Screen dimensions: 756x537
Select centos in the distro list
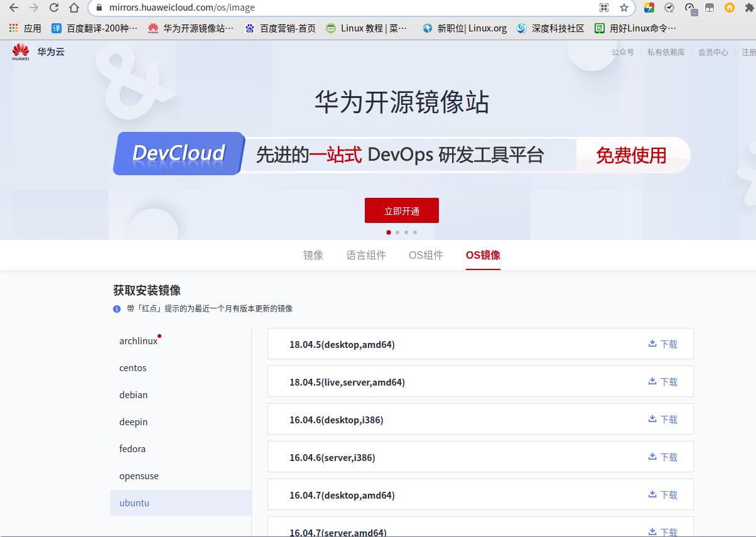tap(133, 368)
